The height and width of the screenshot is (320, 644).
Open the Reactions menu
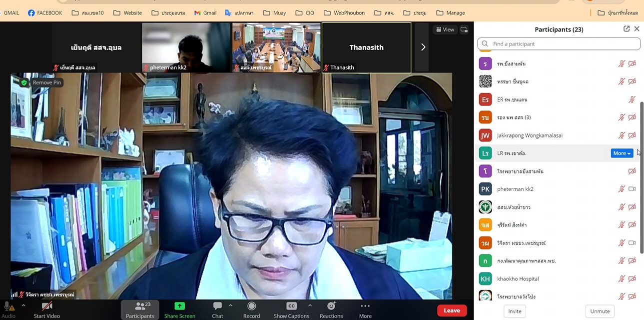[331, 309]
